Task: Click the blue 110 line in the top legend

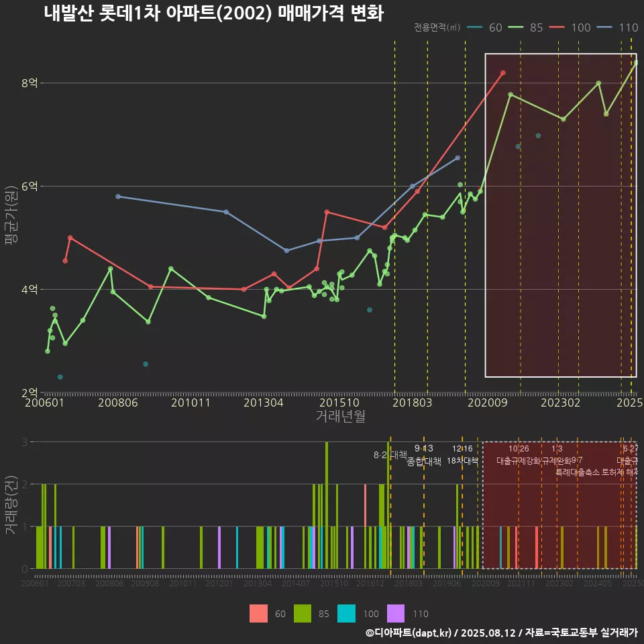Action: click(604, 28)
